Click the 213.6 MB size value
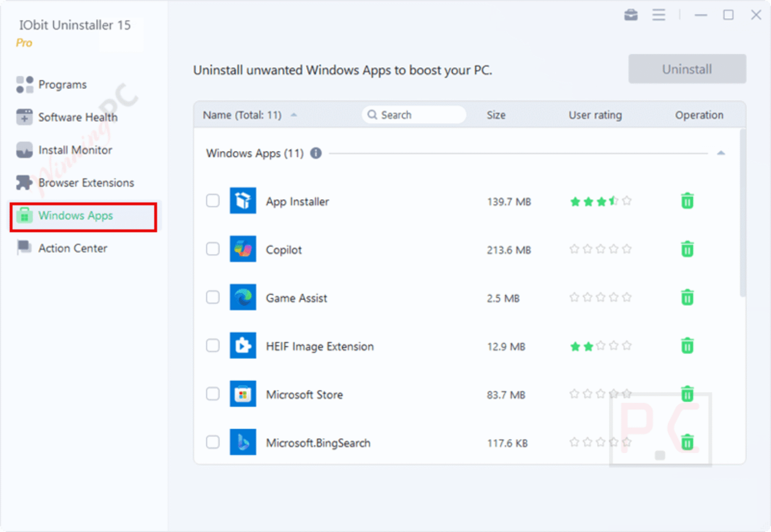The image size is (771, 532). [509, 250]
